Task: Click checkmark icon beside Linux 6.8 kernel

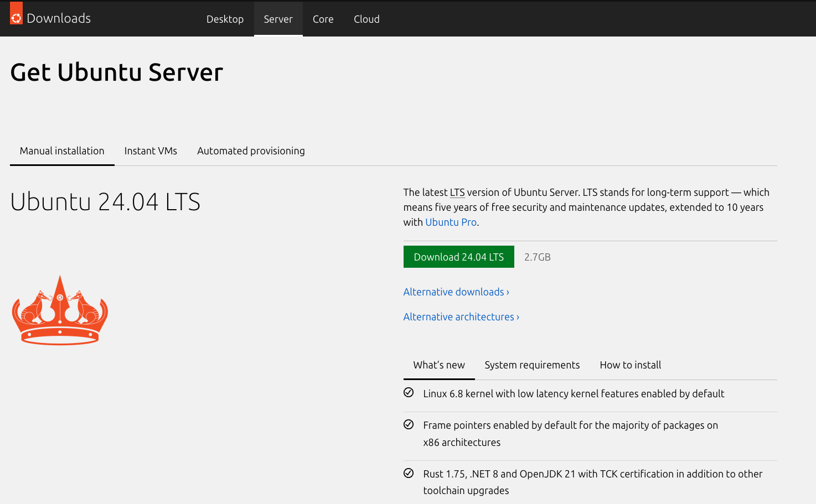Action: pos(409,393)
